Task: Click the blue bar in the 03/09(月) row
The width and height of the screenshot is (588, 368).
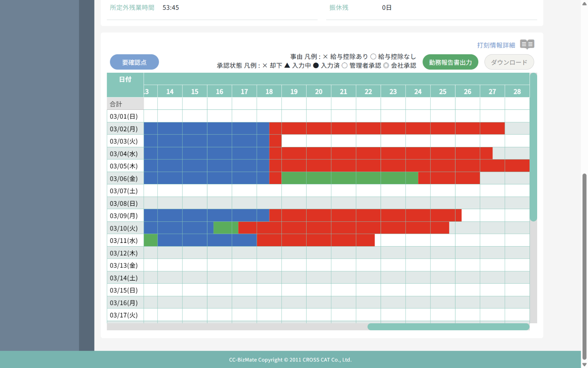Action: 206,215
